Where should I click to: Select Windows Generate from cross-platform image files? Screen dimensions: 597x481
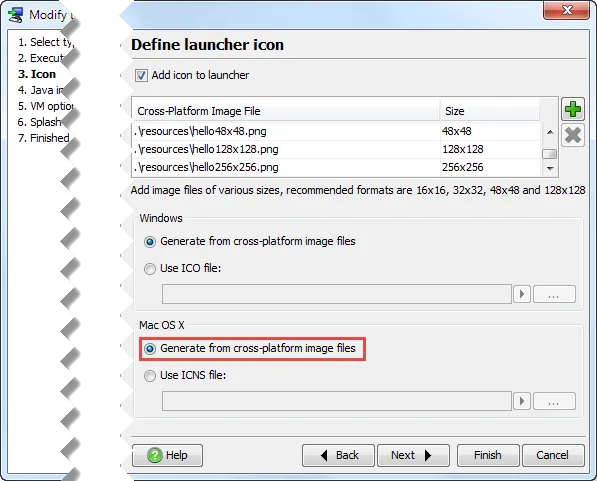tap(150, 242)
